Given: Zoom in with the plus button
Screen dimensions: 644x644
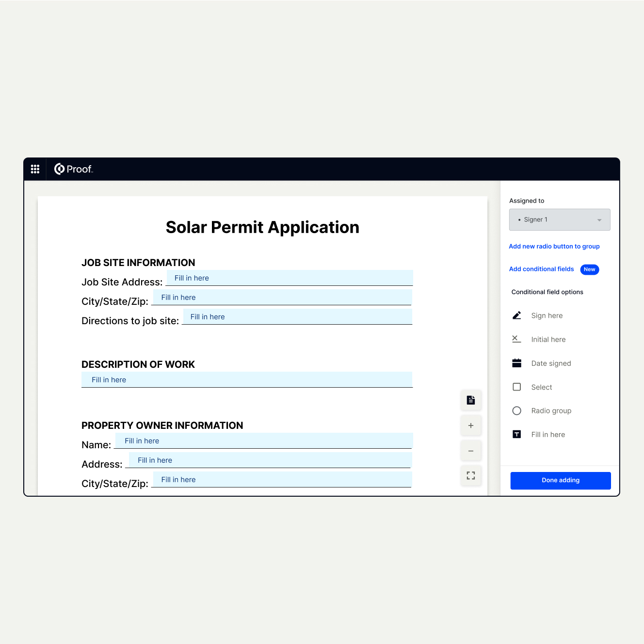Looking at the screenshot, I should (470, 425).
